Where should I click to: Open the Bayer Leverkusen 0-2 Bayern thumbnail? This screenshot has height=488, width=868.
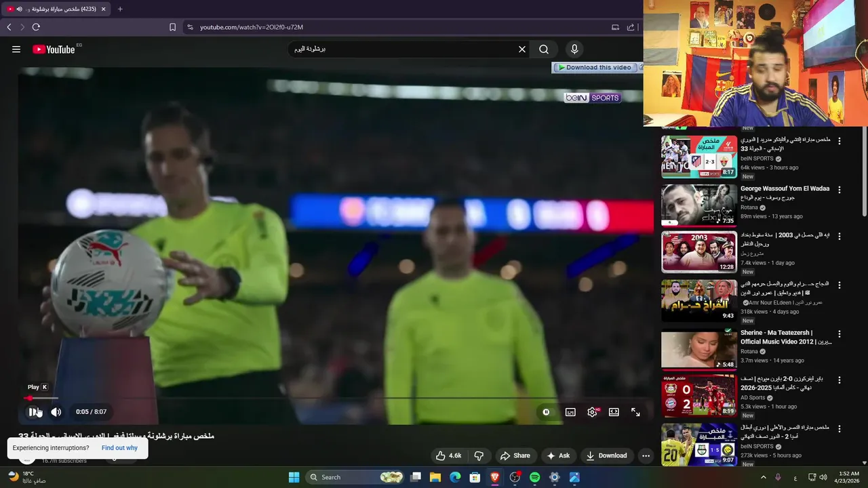coord(698,396)
